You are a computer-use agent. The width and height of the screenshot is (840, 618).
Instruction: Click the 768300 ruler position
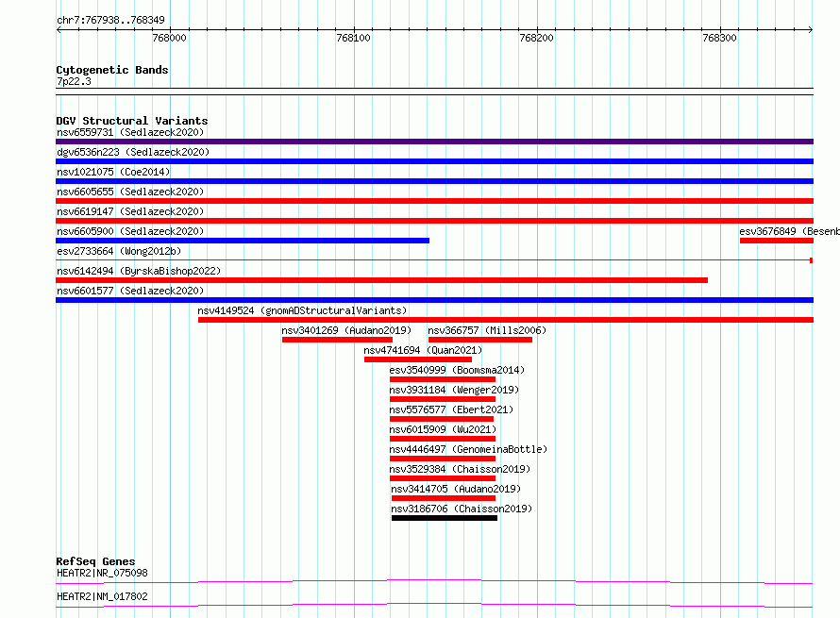(x=719, y=38)
